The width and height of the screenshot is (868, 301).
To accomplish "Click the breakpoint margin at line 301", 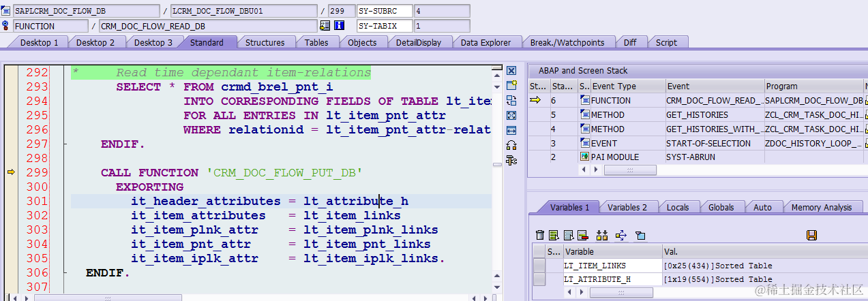I will tap(11, 201).
